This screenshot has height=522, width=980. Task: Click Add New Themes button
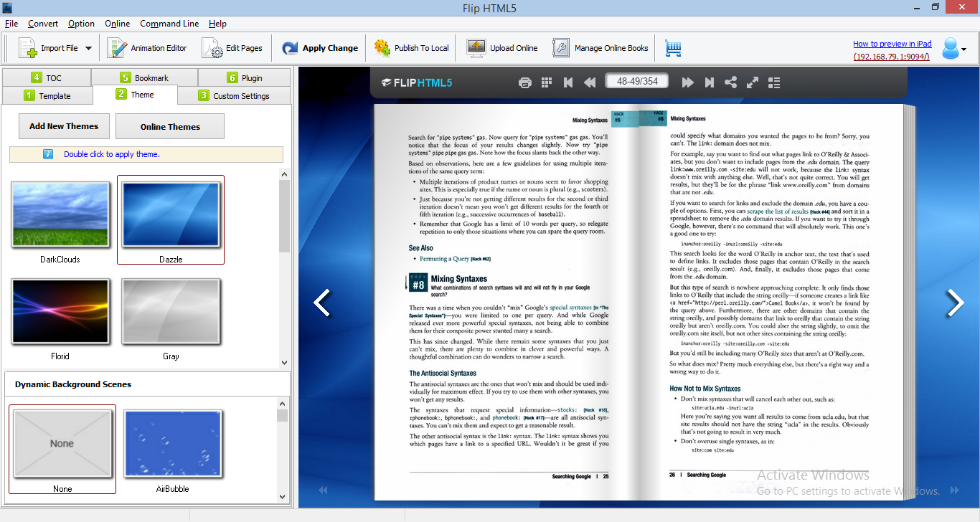click(x=64, y=126)
